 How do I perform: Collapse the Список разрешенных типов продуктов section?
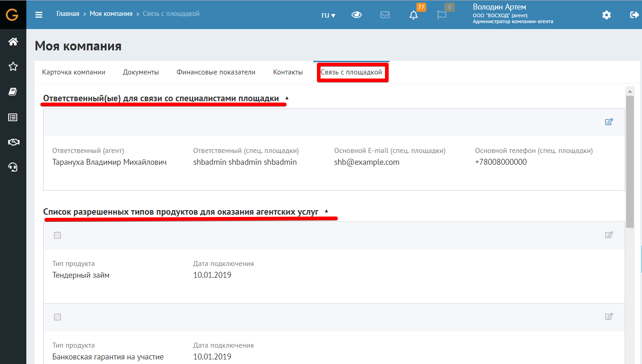pos(326,211)
